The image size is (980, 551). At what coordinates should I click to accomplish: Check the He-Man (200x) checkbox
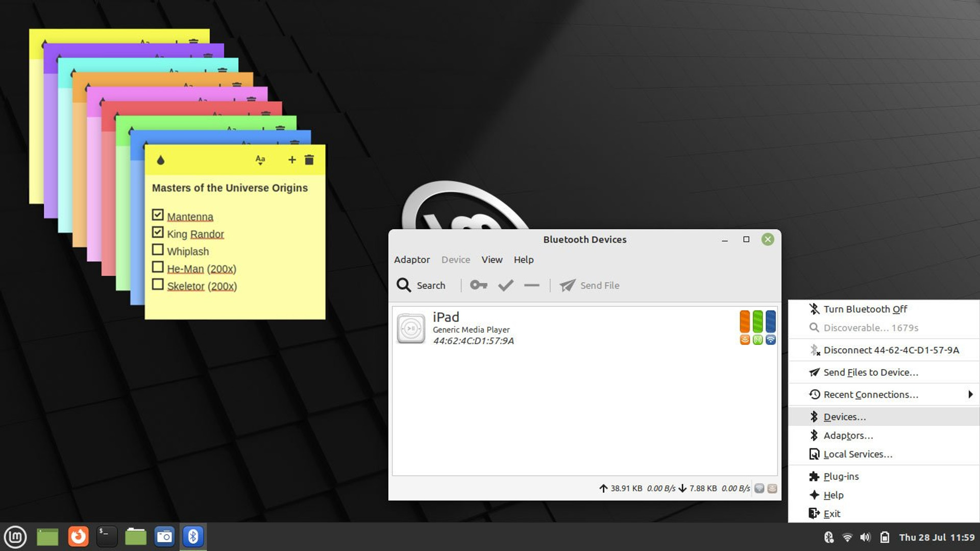pyautogui.click(x=158, y=267)
